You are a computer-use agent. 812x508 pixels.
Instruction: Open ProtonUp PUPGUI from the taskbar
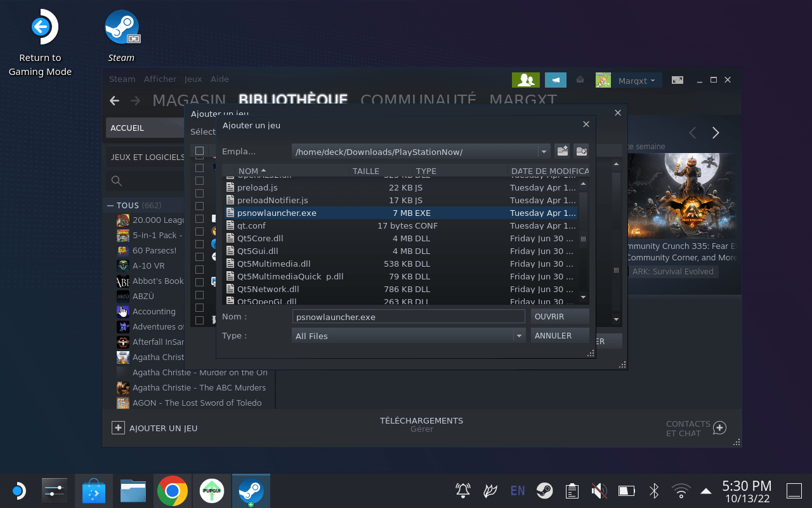pyautogui.click(x=211, y=491)
